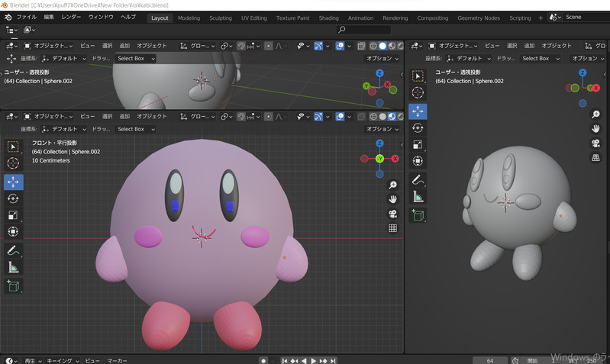Click the zoom magnifier icon in front viewport
Image resolution: width=610 pixels, height=364 pixels.
pos(393,185)
